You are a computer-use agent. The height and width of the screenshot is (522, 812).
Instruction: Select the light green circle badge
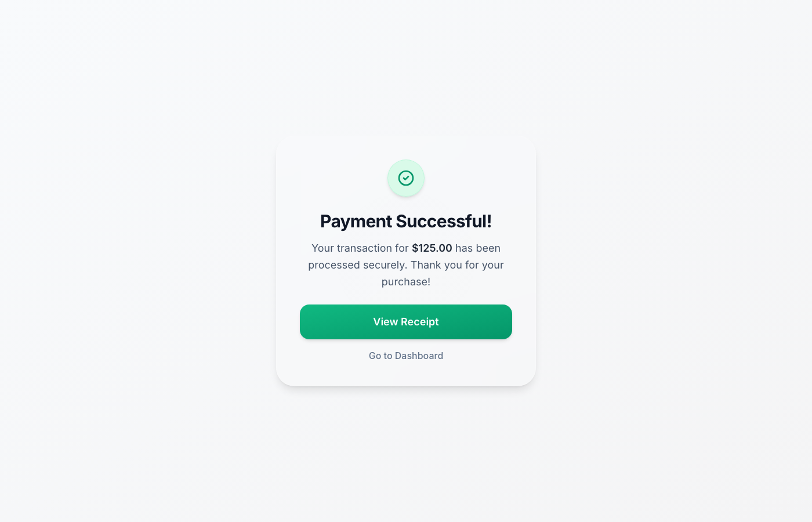[406, 178]
